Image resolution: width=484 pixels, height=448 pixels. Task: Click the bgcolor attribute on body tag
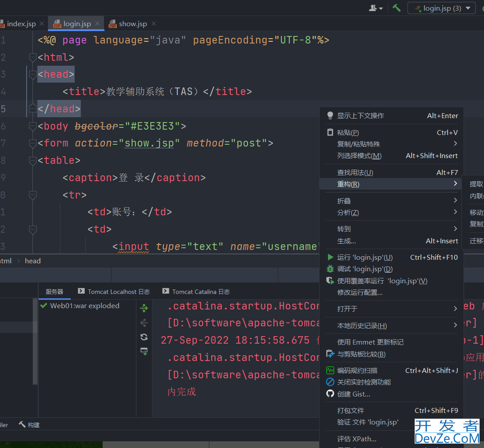96,126
